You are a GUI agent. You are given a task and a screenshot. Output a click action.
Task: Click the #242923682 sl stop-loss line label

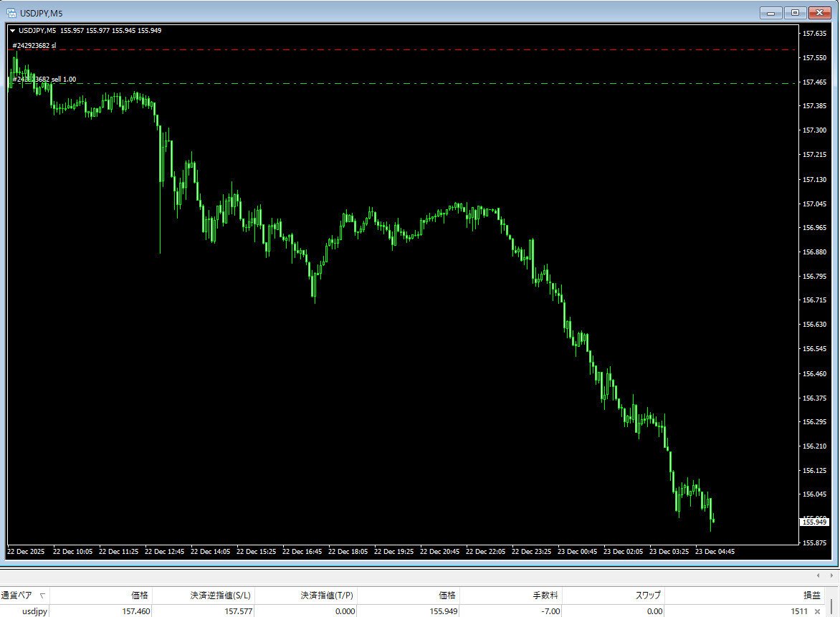pyautogui.click(x=34, y=45)
